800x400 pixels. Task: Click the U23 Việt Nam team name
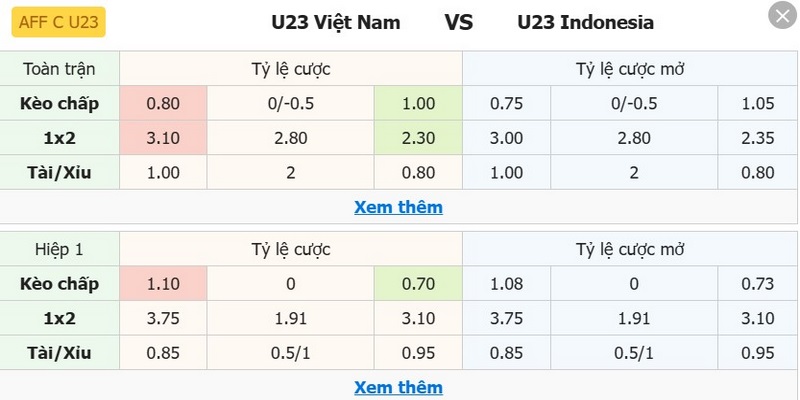pyautogui.click(x=336, y=22)
